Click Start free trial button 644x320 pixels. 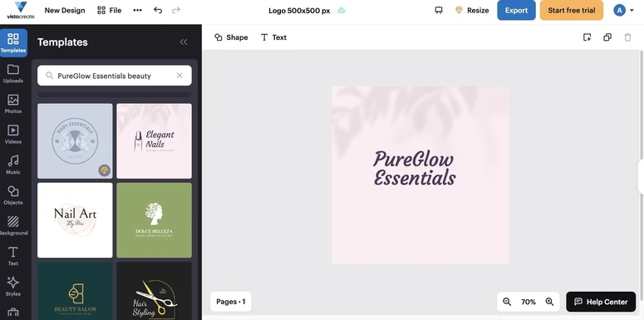coord(572,10)
